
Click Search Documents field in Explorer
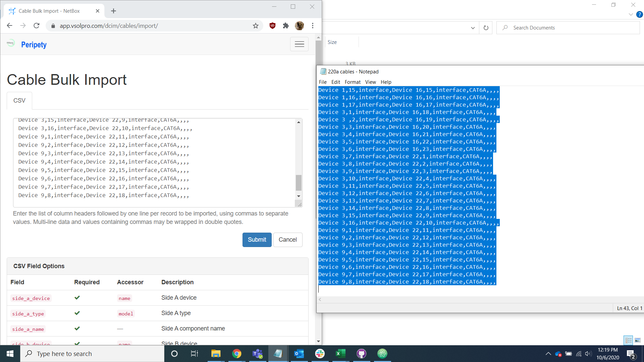click(x=568, y=28)
